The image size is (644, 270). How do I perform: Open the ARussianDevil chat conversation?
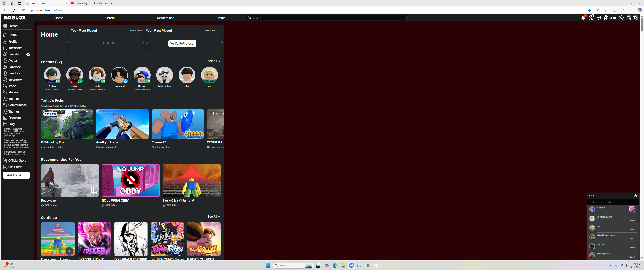point(613,219)
